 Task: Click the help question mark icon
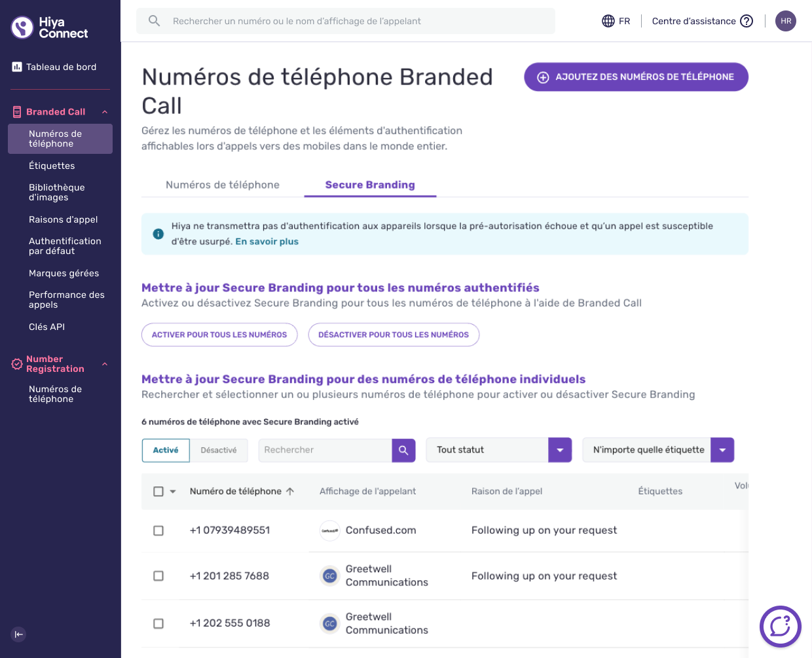point(747,21)
